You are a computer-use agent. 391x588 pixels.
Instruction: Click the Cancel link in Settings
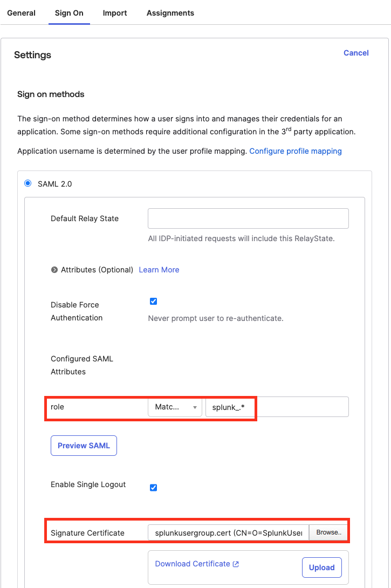coord(356,53)
